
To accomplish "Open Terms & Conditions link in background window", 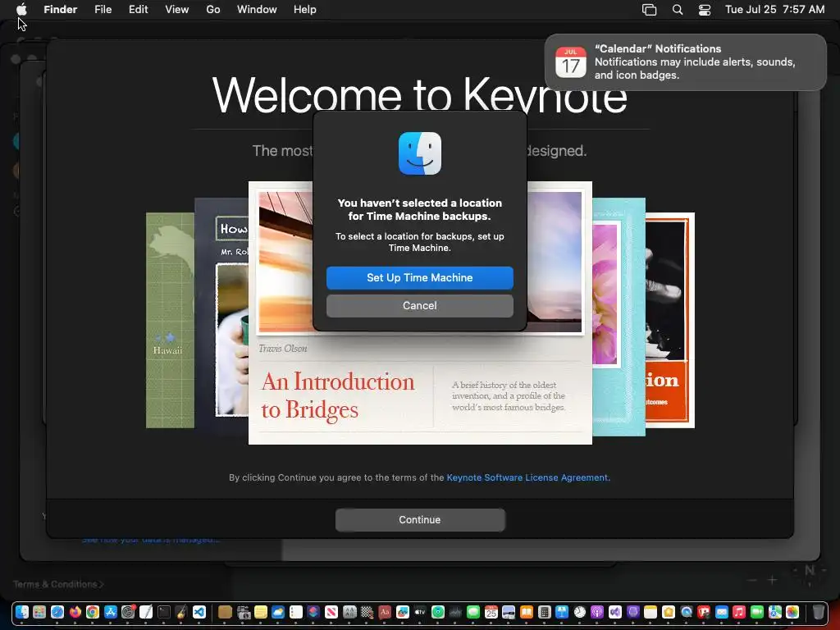I will click(58, 584).
